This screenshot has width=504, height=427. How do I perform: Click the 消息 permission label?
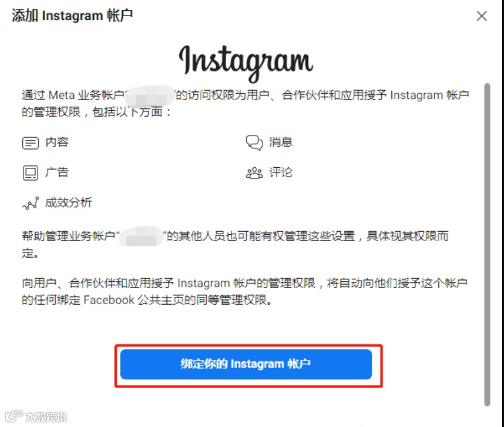[x=281, y=142]
